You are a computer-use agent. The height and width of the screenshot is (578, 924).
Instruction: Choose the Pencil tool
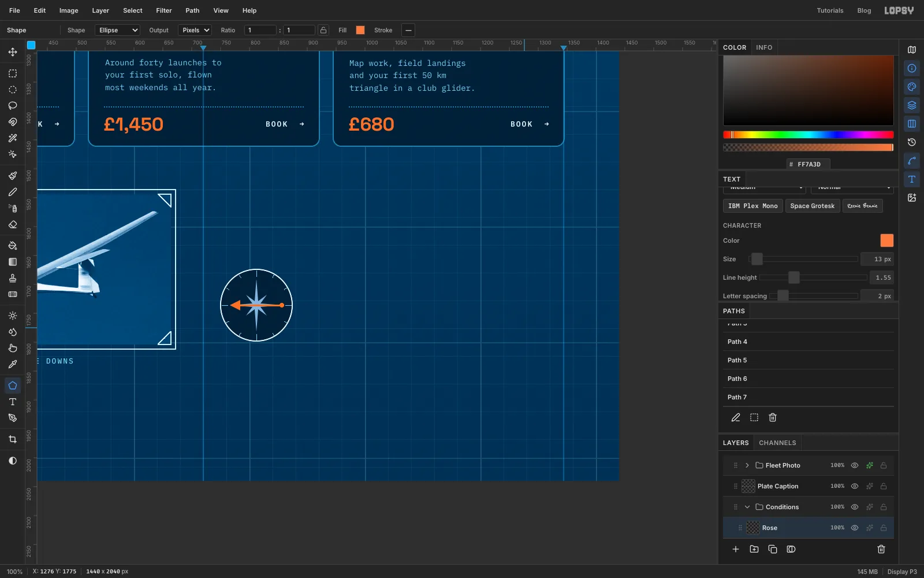coord(13,192)
